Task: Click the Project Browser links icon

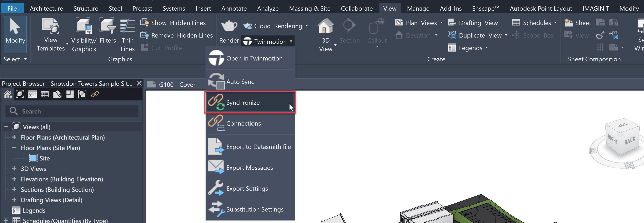Action: click(95, 94)
